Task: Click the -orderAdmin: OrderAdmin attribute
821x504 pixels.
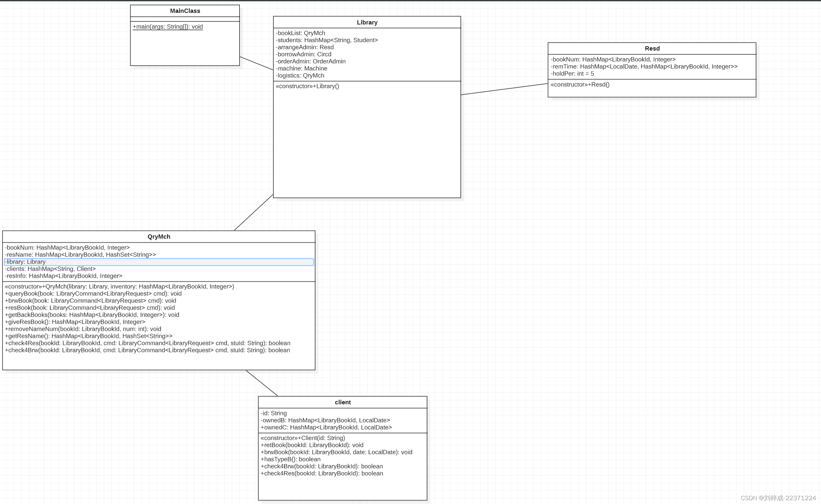Action: click(x=311, y=61)
